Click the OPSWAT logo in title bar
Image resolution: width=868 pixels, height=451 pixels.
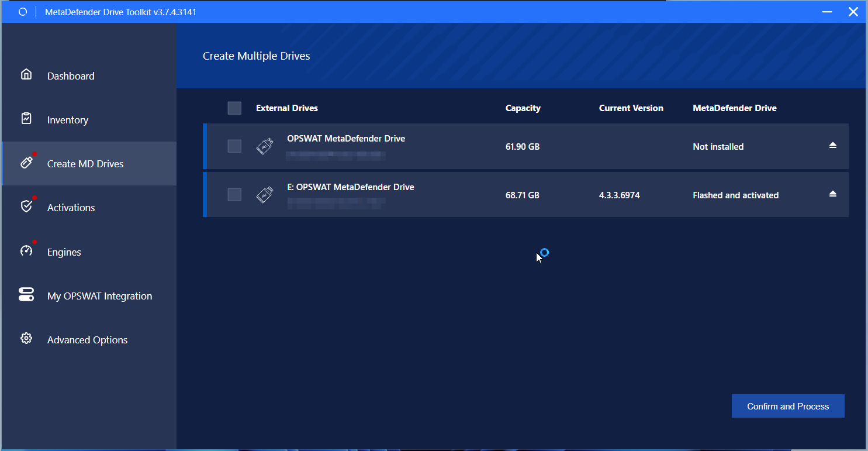(22, 12)
